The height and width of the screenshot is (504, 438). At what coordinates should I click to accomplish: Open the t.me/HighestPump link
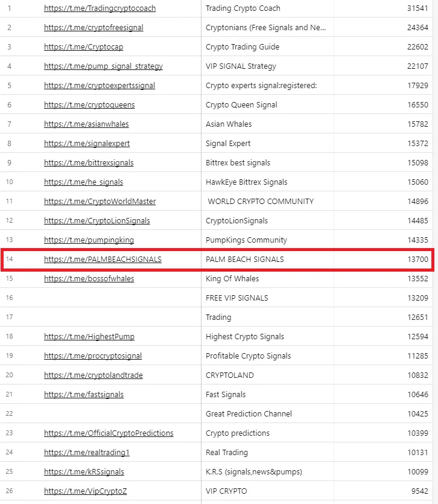tap(89, 336)
